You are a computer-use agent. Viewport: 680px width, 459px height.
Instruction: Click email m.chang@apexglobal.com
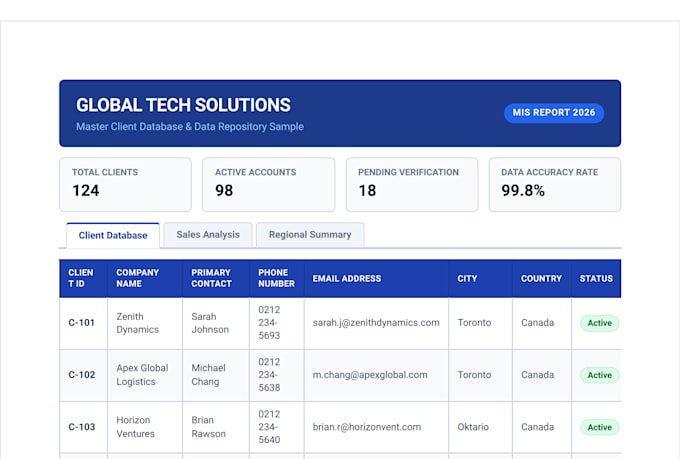pyautogui.click(x=370, y=375)
